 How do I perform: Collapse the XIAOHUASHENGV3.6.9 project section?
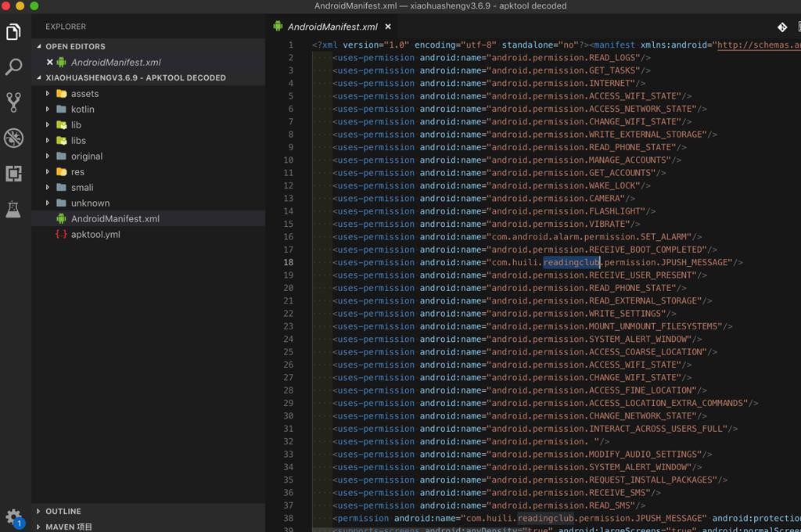[39, 77]
